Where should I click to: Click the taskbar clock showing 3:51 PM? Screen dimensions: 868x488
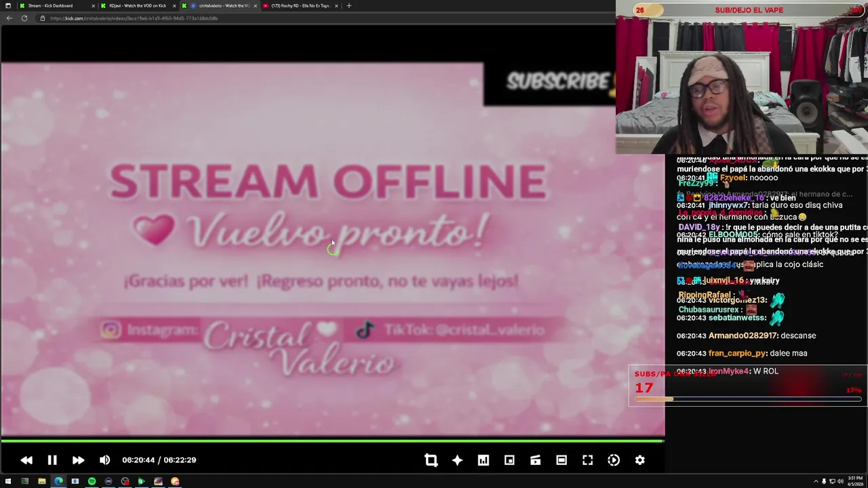pyautogui.click(x=856, y=481)
